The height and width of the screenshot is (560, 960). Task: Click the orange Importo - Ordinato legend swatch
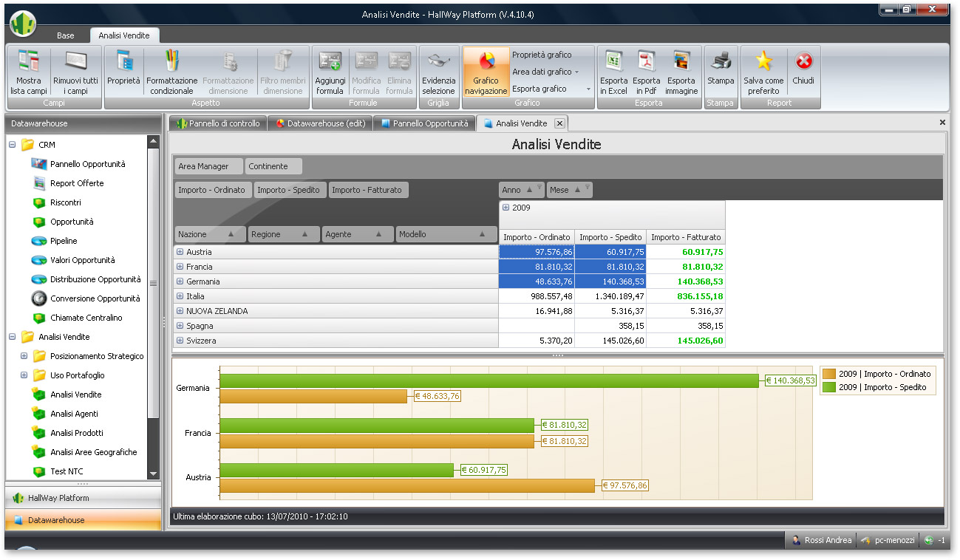(829, 374)
